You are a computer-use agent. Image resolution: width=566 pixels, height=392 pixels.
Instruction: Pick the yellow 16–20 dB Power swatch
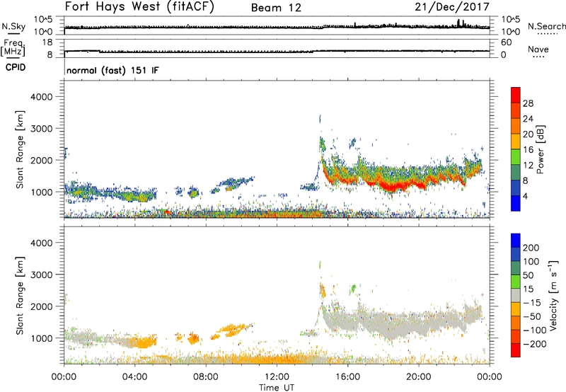pyautogui.click(x=516, y=142)
